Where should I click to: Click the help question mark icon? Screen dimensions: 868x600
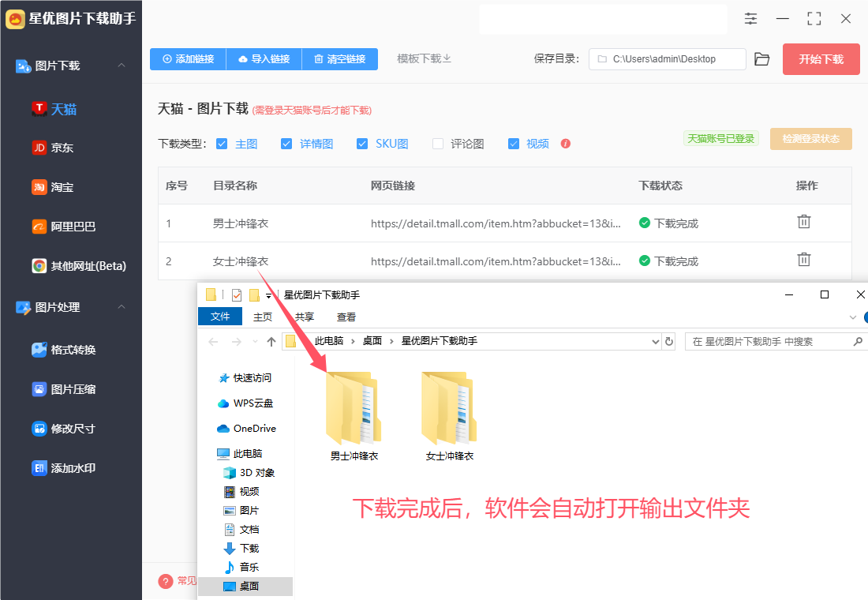[x=166, y=581]
